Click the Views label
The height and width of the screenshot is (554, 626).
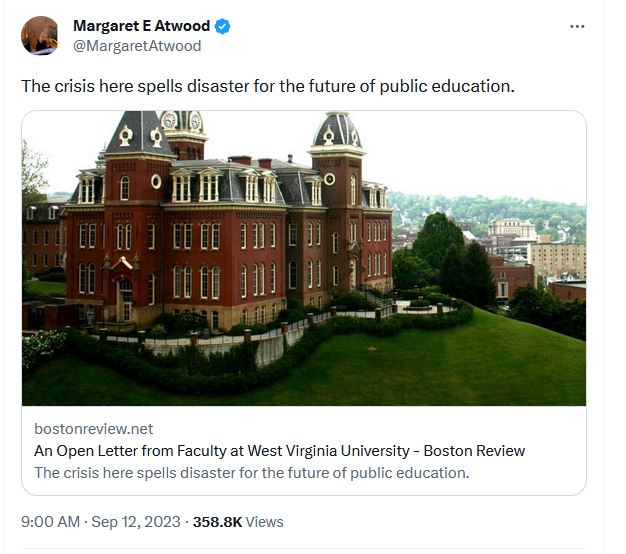click(265, 522)
